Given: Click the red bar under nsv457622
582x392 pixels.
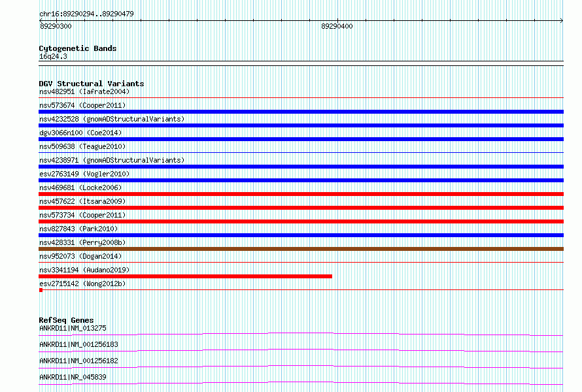Looking at the screenshot, I should [x=301, y=208].
